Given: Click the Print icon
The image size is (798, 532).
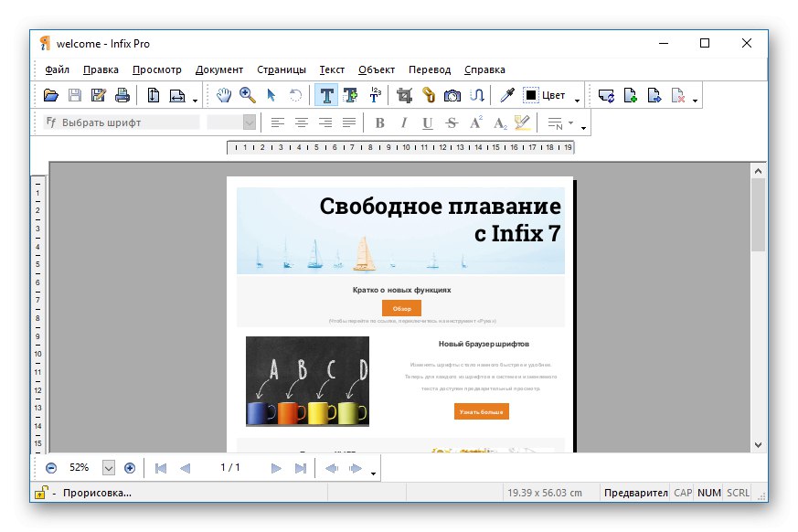Looking at the screenshot, I should point(122,95).
